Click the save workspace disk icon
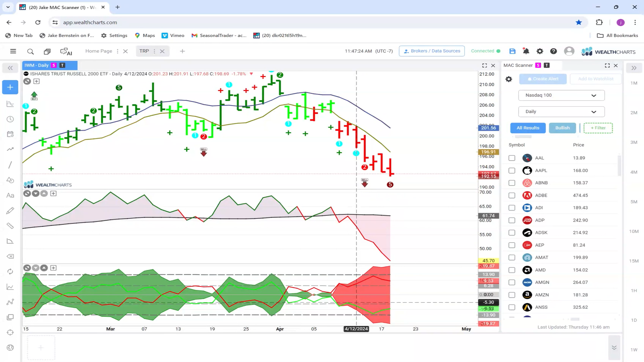 point(512,51)
